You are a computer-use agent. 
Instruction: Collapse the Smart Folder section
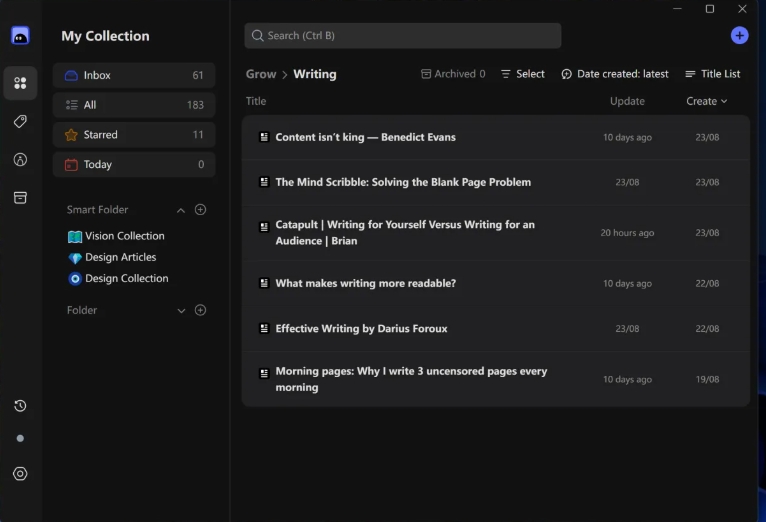[x=181, y=210]
